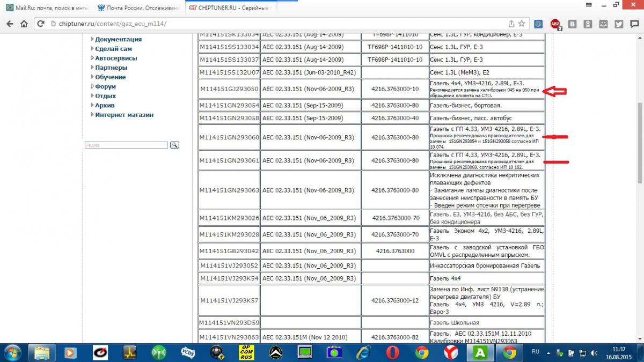This screenshot has width=644, height=362.
Task: Reload the chiptuner.ru page
Action: 40,24
